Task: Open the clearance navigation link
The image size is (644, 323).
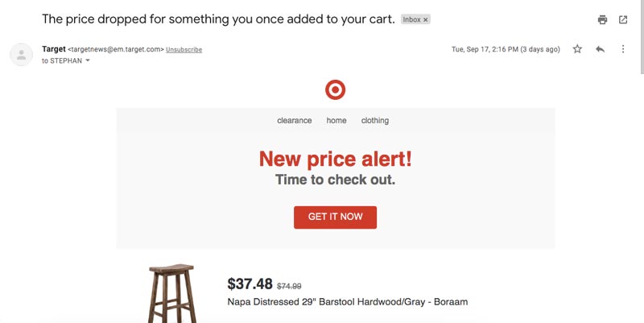Action: (295, 121)
